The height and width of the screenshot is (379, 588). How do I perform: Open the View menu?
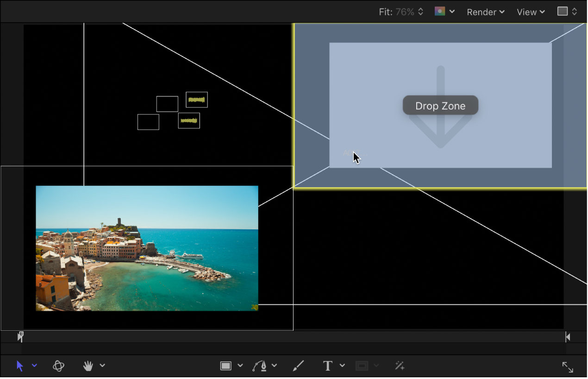[x=530, y=12]
